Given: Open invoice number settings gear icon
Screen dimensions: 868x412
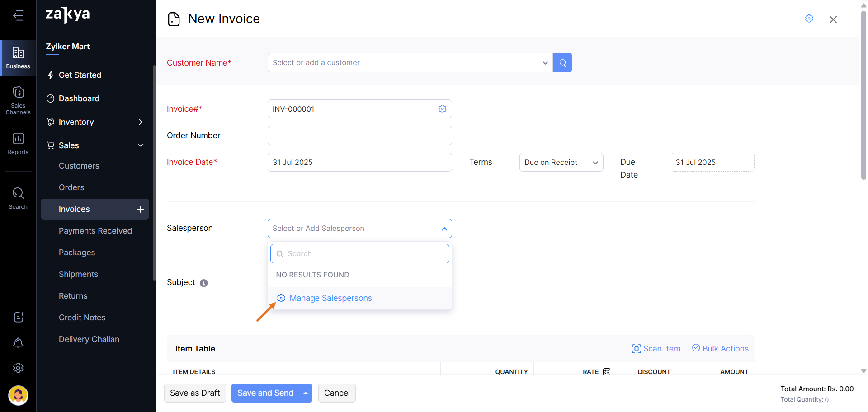Looking at the screenshot, I should 442,109.
